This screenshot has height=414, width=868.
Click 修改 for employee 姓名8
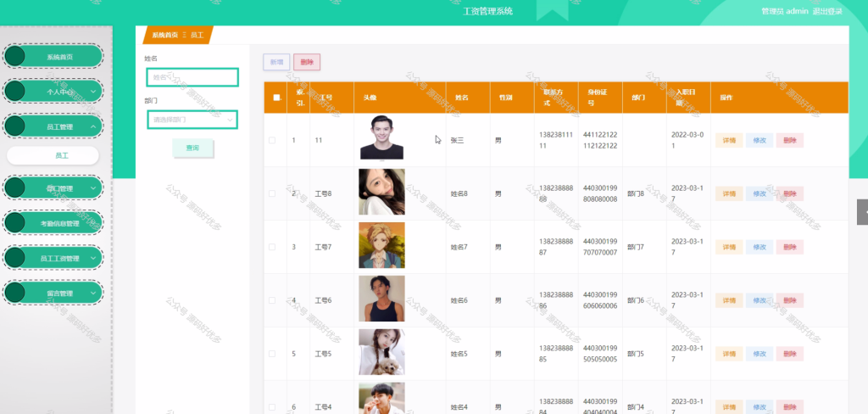tap(759, 194)
